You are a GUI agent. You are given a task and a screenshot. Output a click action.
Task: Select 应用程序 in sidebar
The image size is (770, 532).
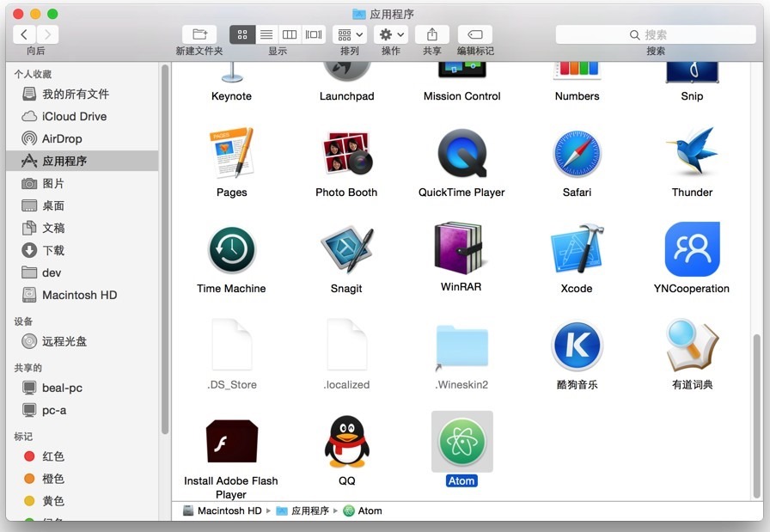click(x=82, y=161)
